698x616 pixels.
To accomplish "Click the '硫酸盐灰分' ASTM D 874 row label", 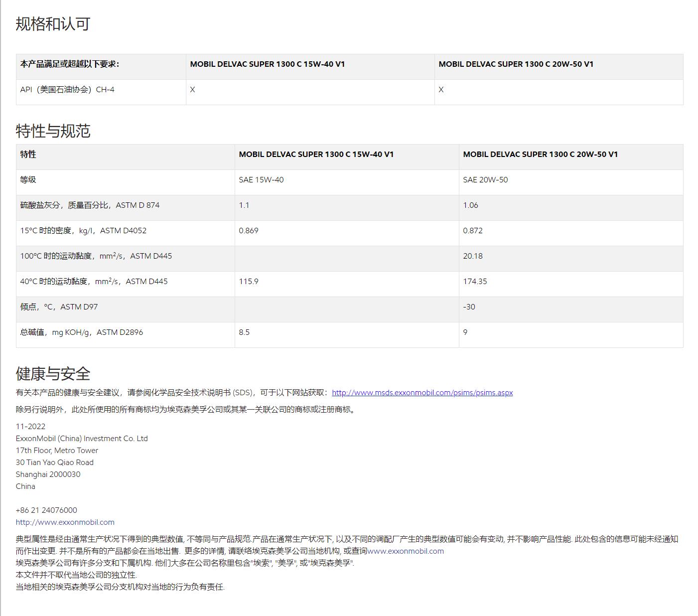I will pos(90,205).
